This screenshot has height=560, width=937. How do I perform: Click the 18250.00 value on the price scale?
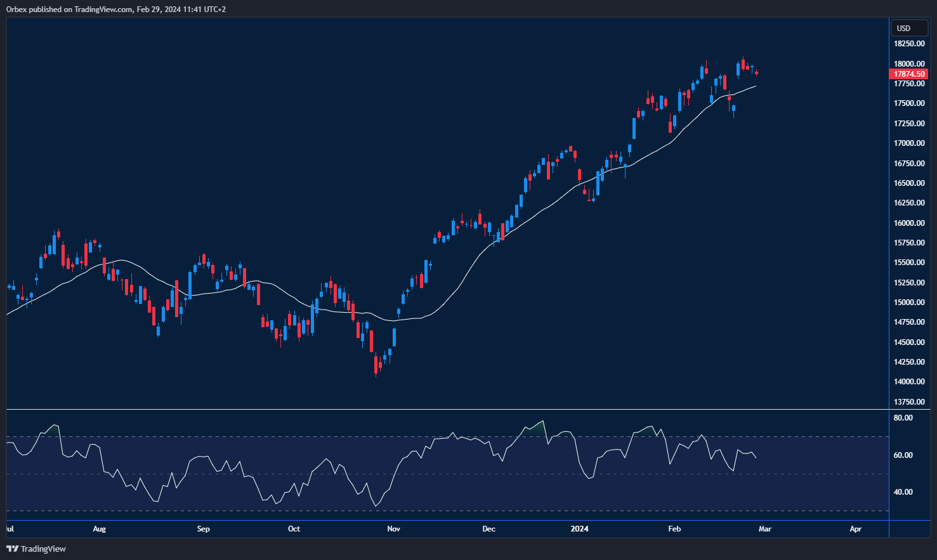tap(908, 44)
